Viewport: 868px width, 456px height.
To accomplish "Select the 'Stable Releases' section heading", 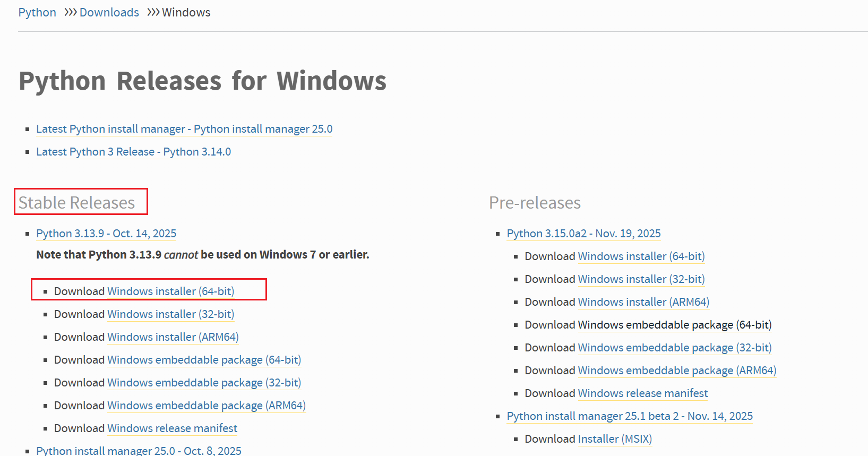I will pyautogui.click(x=77, y=203).
